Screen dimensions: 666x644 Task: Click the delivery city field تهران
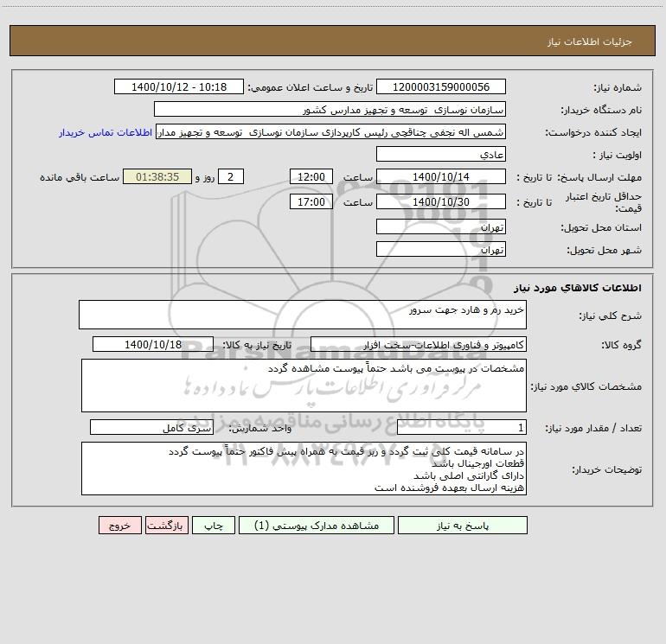441,249
